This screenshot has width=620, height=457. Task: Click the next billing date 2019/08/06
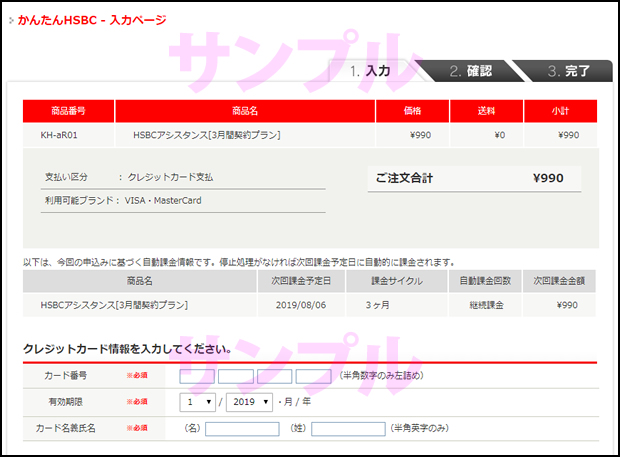pos(301,305)
